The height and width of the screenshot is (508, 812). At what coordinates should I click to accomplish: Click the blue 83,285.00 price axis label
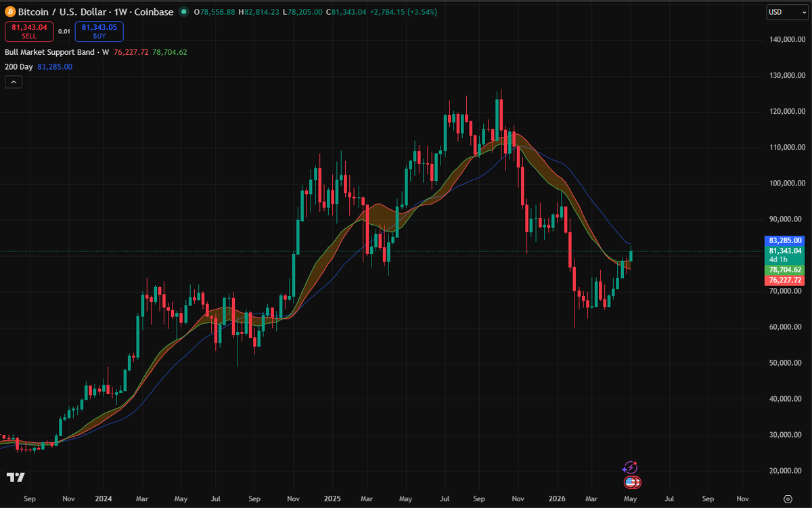pos(785,240)
